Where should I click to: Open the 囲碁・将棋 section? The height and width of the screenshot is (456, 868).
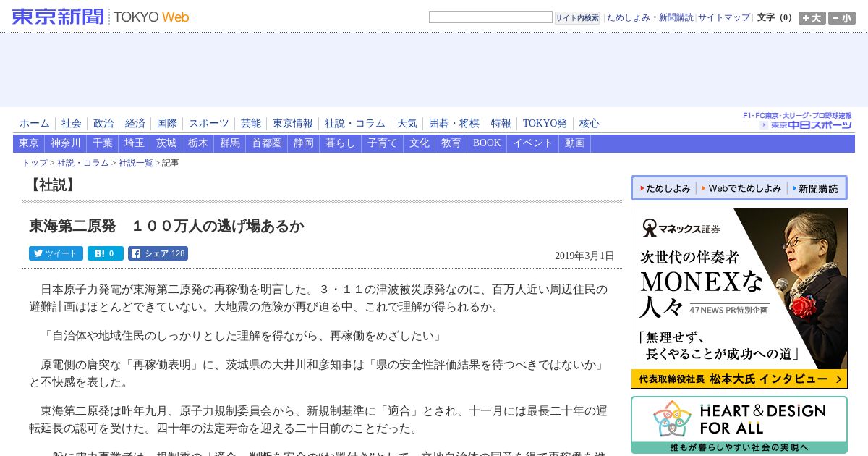(x=454, y=124)
